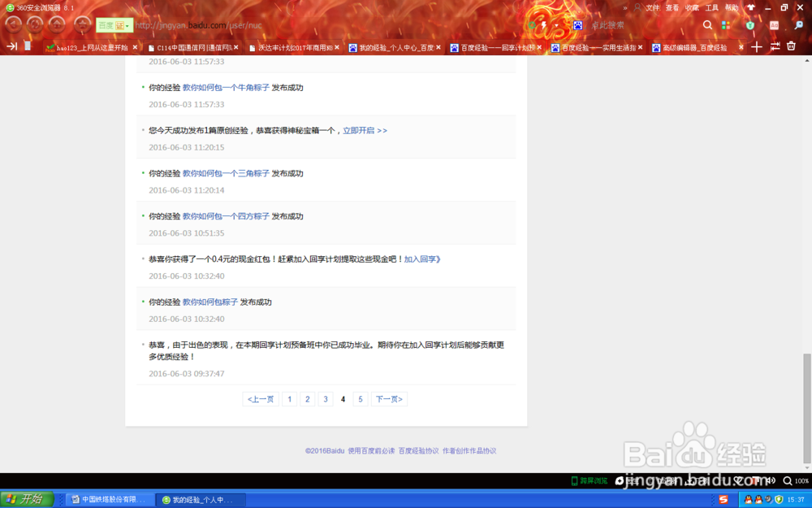Open the 帮助 menu
The image size is (812, 508).
coord(732,8)
